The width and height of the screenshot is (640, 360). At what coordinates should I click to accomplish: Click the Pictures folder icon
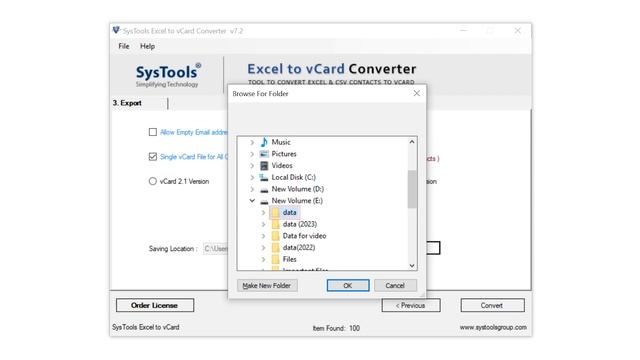(264, 154)
